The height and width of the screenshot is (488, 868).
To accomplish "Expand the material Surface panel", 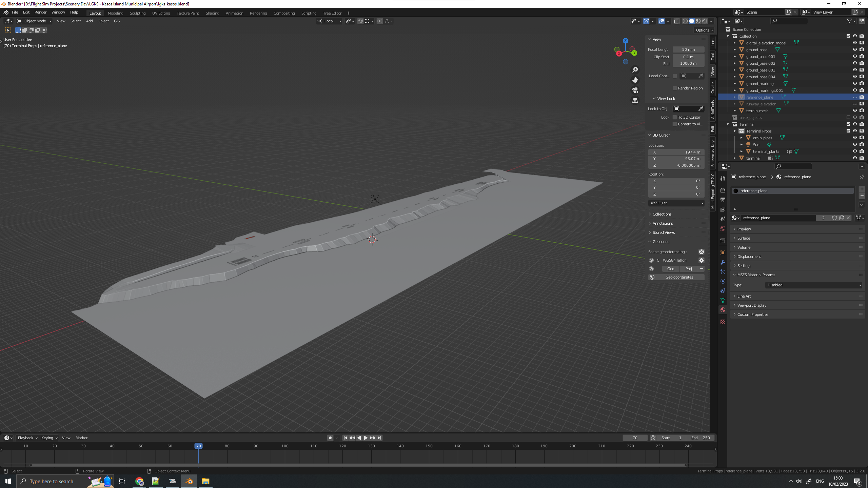I will [744, 238].
